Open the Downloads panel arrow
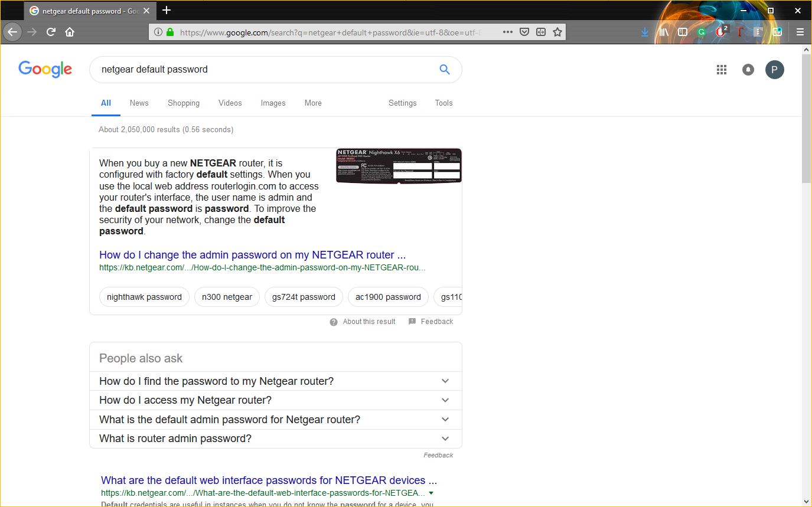812x507 pixels. (x=645, y=32)
